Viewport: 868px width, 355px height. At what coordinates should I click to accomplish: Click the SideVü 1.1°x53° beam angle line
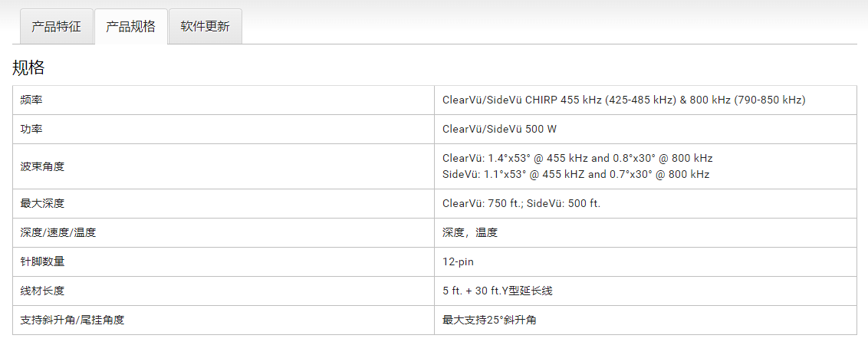[576, 174]
